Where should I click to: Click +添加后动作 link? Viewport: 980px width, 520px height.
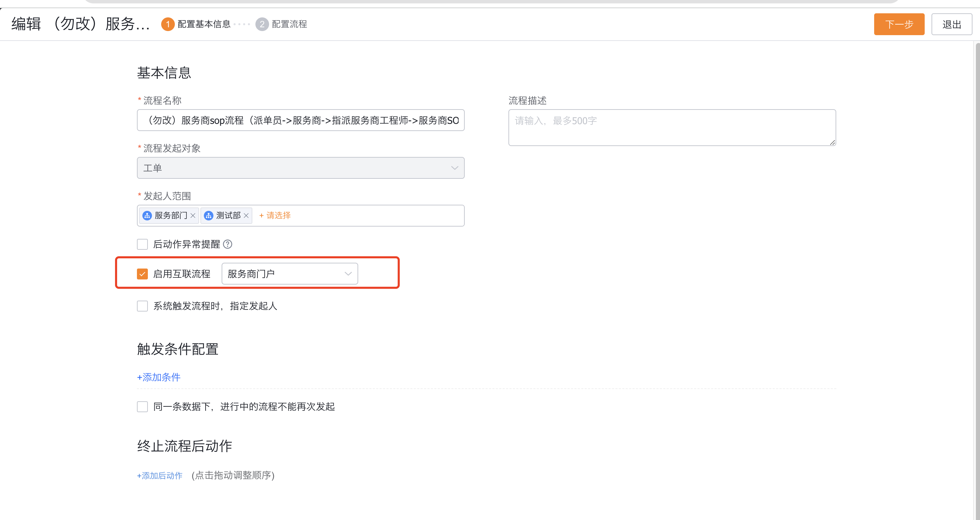coord(160,476)
